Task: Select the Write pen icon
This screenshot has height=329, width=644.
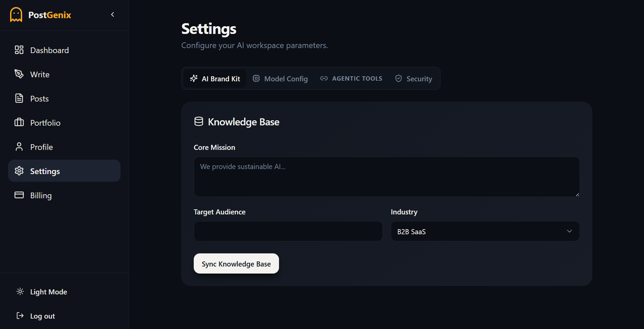Action: [19, 74]
